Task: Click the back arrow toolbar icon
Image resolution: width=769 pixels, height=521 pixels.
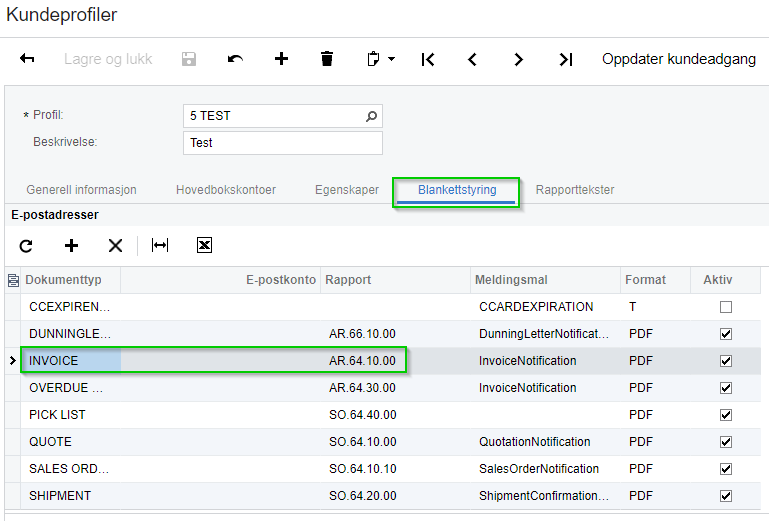Action: (27, 59)
